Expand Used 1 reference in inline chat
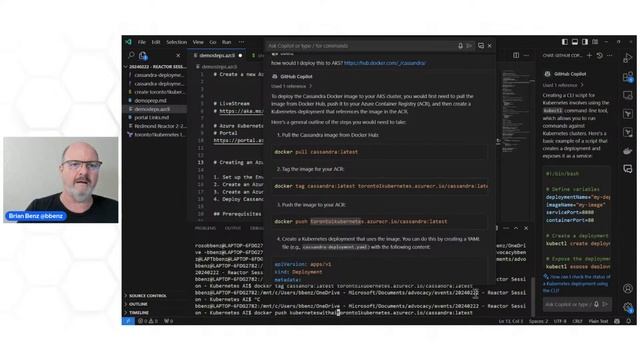The image size is (640, 360). (x=291, y=86)
